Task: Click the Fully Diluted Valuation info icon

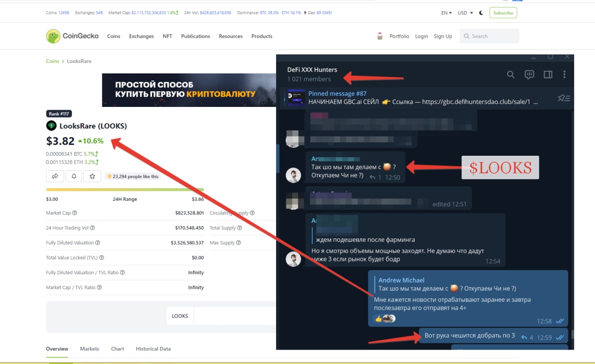Action: tap(98, 243)
